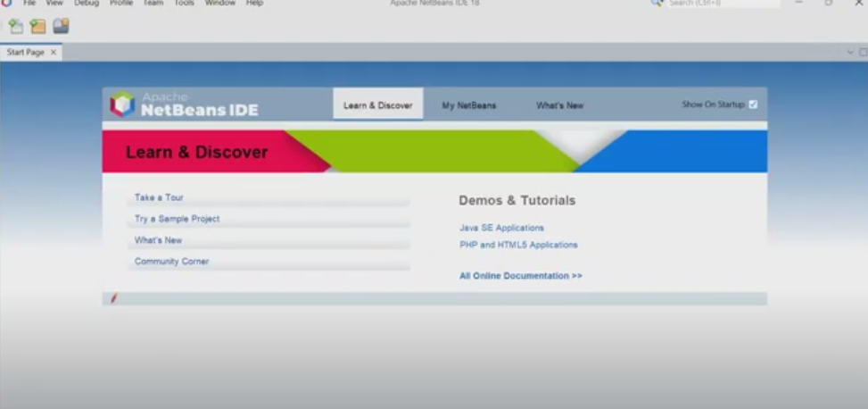Switch to the What's New tab
The width and height of the screenshot is (868, 409).
(559, 105)
